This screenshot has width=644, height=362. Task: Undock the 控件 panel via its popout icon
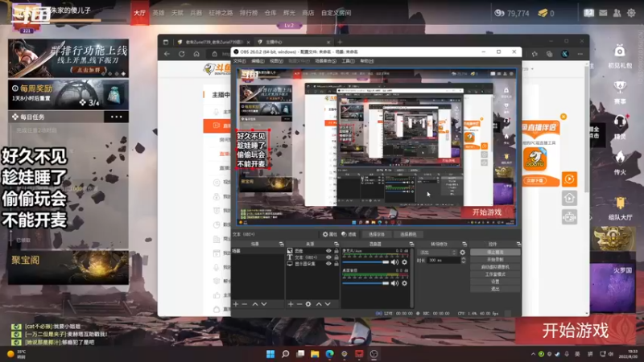click(518, 245)
